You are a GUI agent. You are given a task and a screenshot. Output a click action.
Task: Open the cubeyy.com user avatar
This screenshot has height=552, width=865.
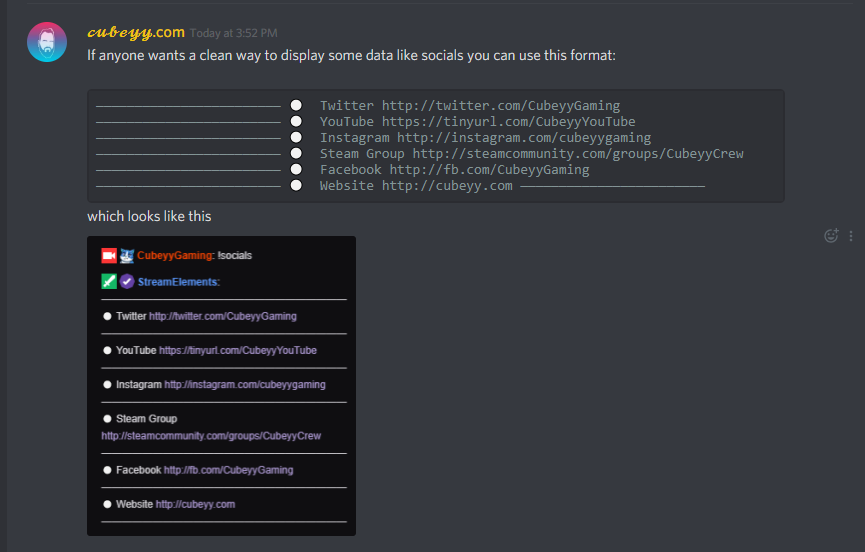click(47, 42)
